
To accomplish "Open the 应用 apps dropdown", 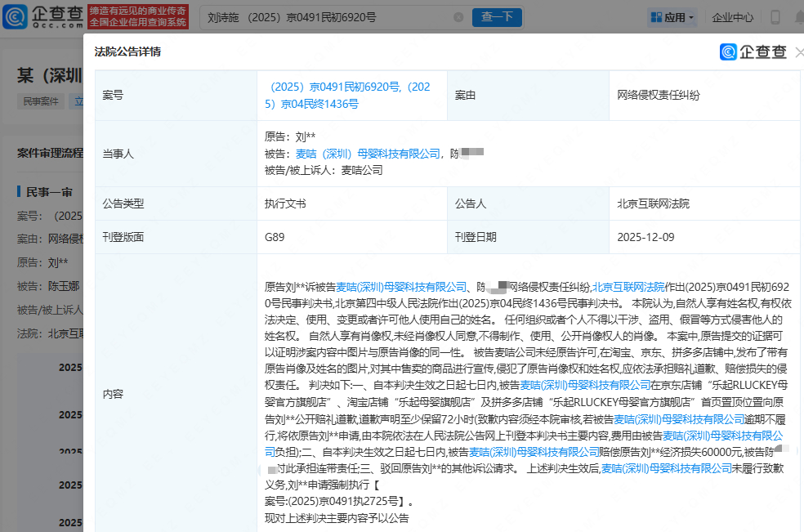I will 672,17.
